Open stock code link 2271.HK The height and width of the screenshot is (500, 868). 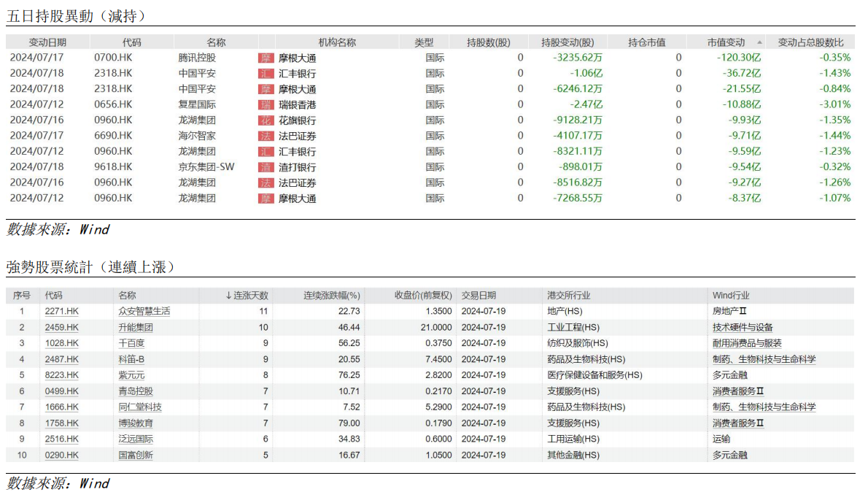click(x=62, y=311)
